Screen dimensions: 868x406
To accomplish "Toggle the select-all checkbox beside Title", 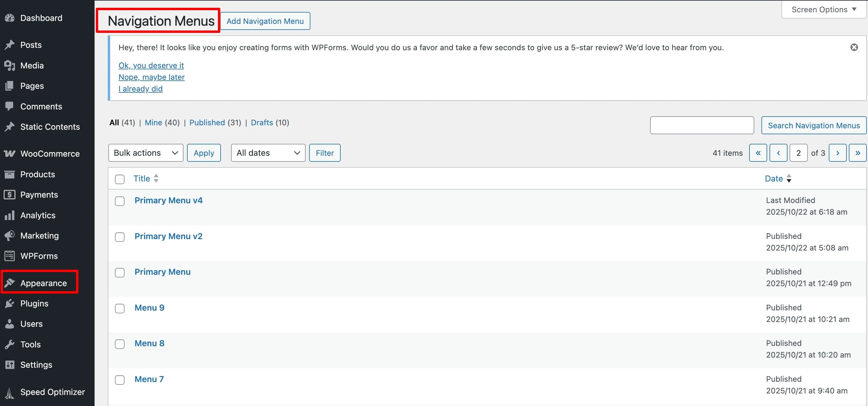I will click(x=120, y=179).
